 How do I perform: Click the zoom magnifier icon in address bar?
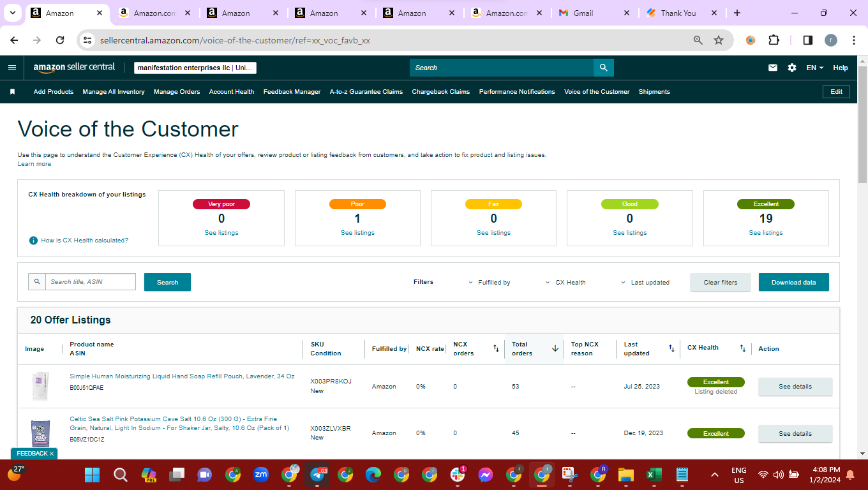click(x=698, y=40)
